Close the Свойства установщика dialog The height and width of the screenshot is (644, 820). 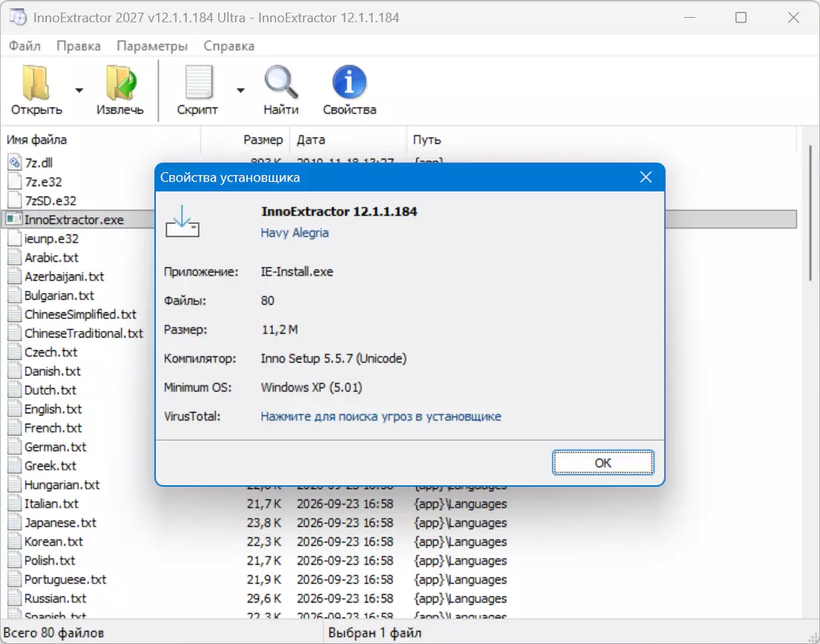[x=646, y=177]
